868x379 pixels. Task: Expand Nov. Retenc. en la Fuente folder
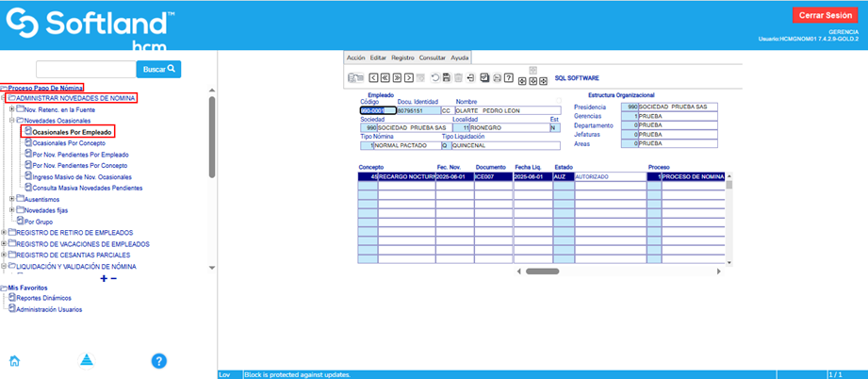coord(11,109)
